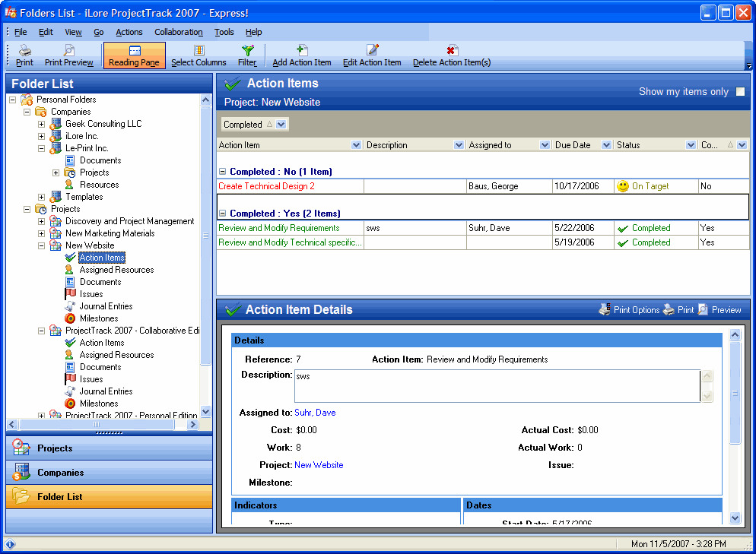This screenshot has width=756, height=554.
Task: Open the Select Columns tool
Action: tap(199, 55)
